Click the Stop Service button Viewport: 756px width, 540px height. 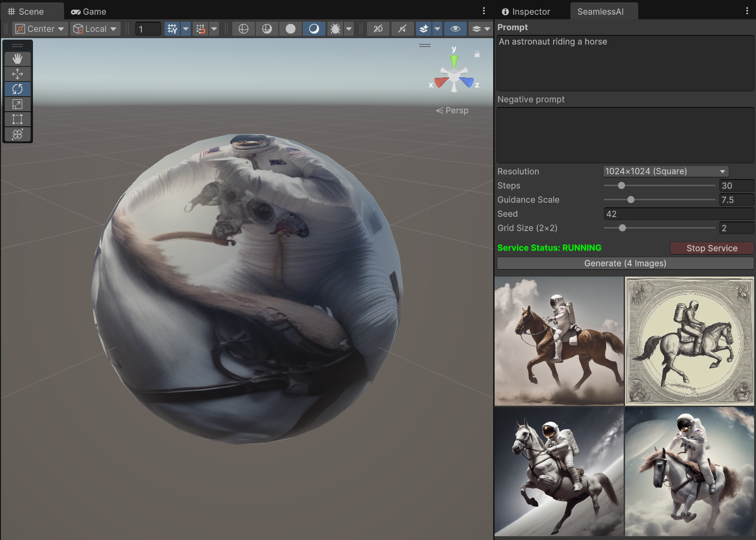coord(711,248)
